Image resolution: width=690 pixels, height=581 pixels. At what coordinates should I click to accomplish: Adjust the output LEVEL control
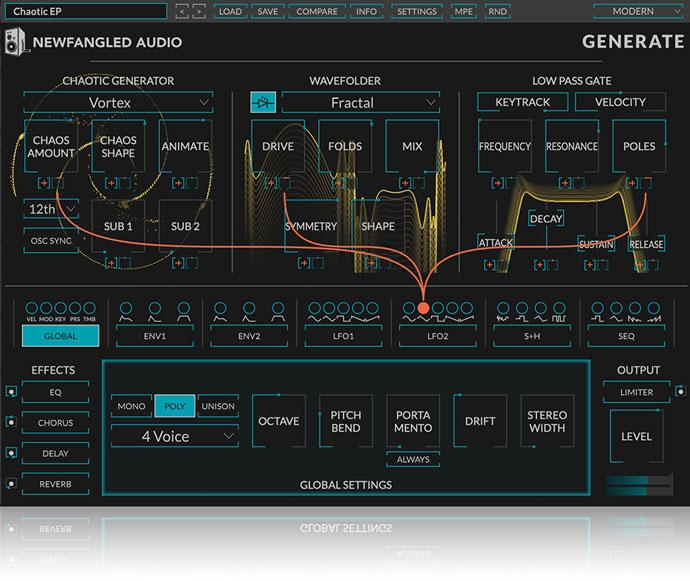[636, 436]
